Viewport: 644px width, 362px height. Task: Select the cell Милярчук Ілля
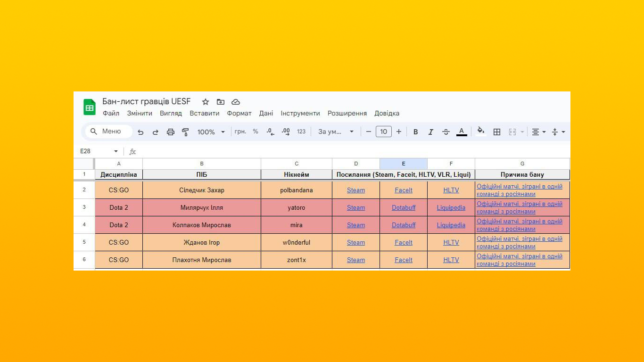[x=202, y=208]
